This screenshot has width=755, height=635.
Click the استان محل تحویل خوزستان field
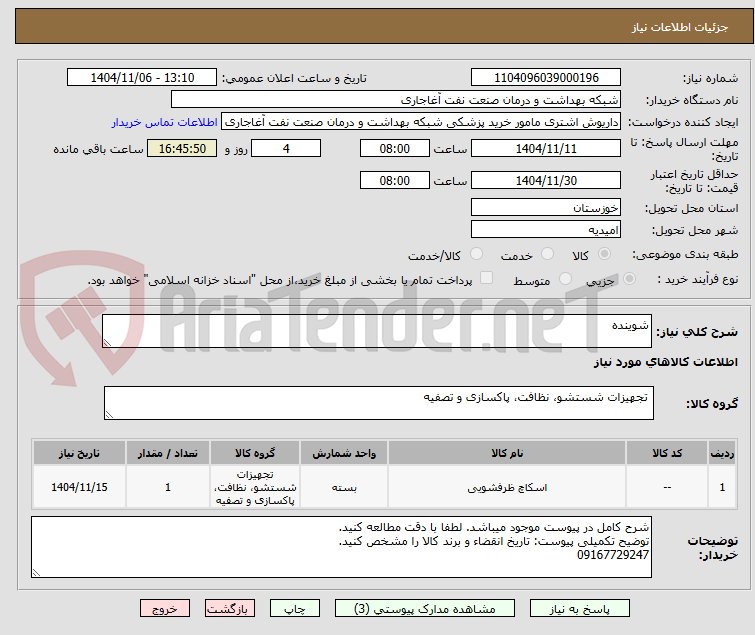[x=546, y=207]
